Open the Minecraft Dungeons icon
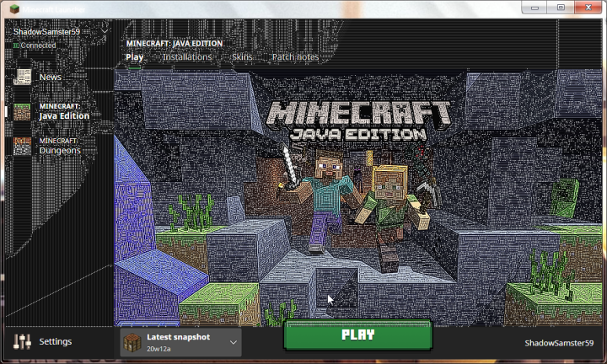607x364 pixels. point(22,146)
